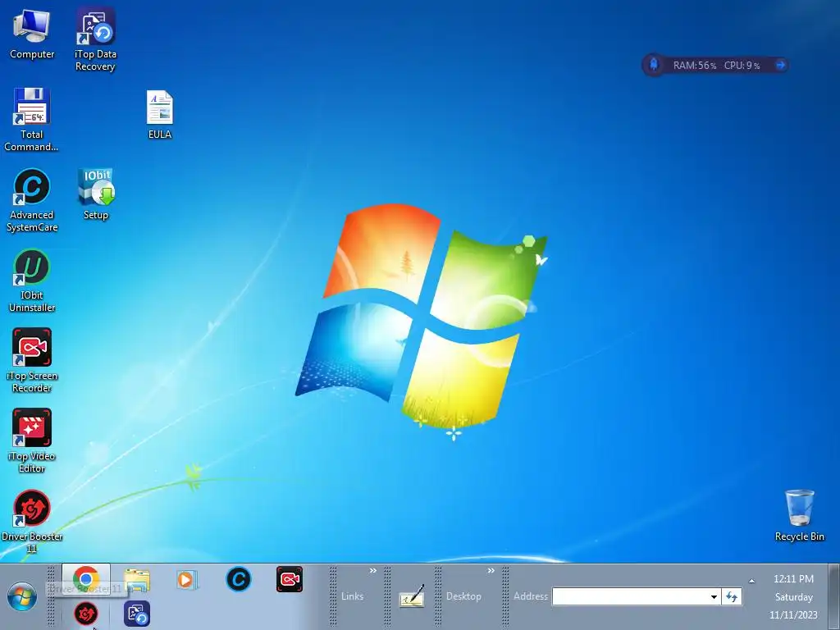Select iTop Video Editor desktop shortcut

coord(32,441)
